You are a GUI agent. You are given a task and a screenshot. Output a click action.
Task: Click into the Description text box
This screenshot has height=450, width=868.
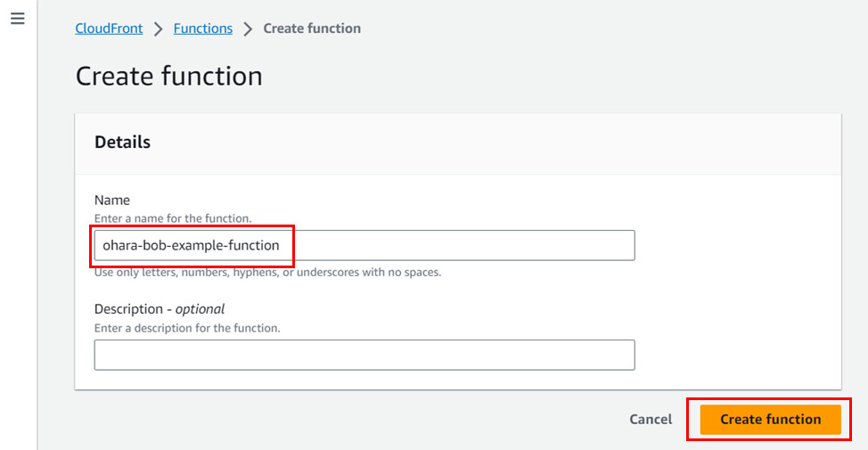tap(364, 355)
